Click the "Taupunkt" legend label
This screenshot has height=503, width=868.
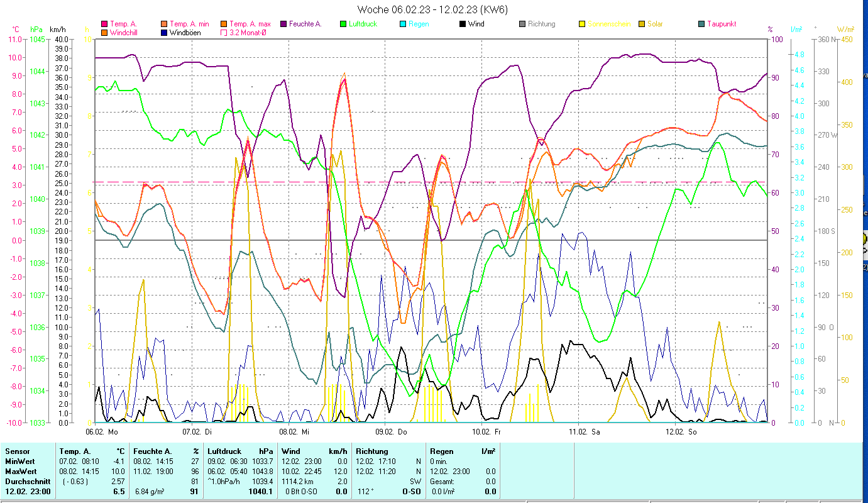pos(722,24)
